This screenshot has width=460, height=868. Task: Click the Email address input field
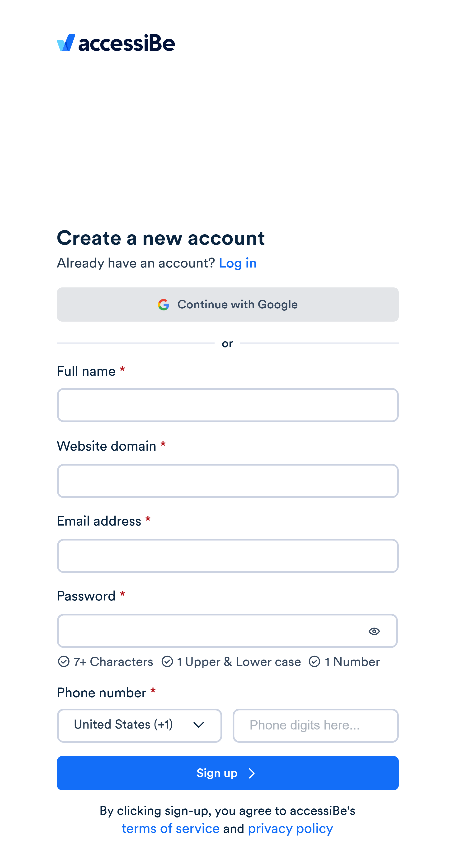click(x=228, y=556)
